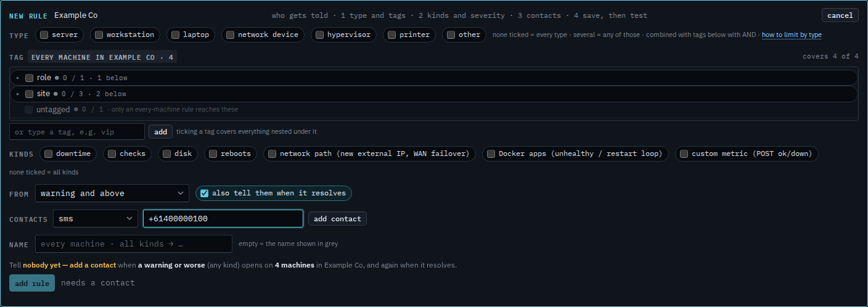The height and width of the screenshot is (307, 868).
Task: Open the 'how to limit by type' link
Action: [x=792, y=35]
